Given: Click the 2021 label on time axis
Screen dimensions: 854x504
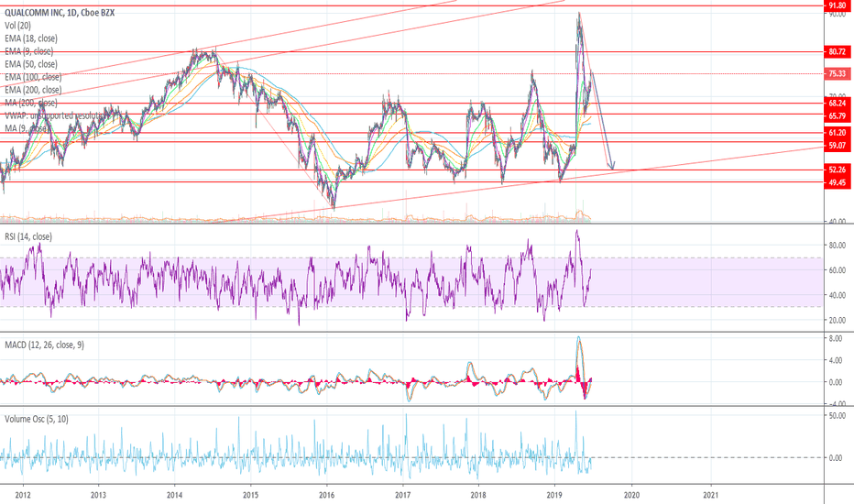Looking at the screenshot, I should point(711,495).
